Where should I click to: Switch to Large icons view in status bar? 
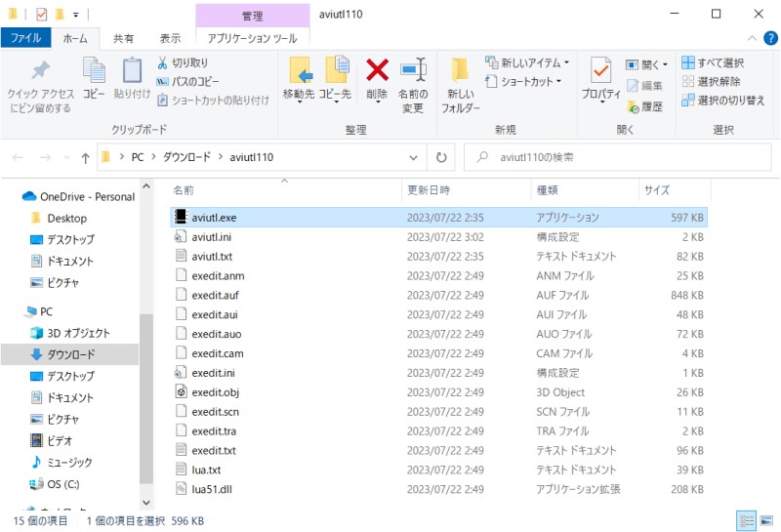coord(766,521)
